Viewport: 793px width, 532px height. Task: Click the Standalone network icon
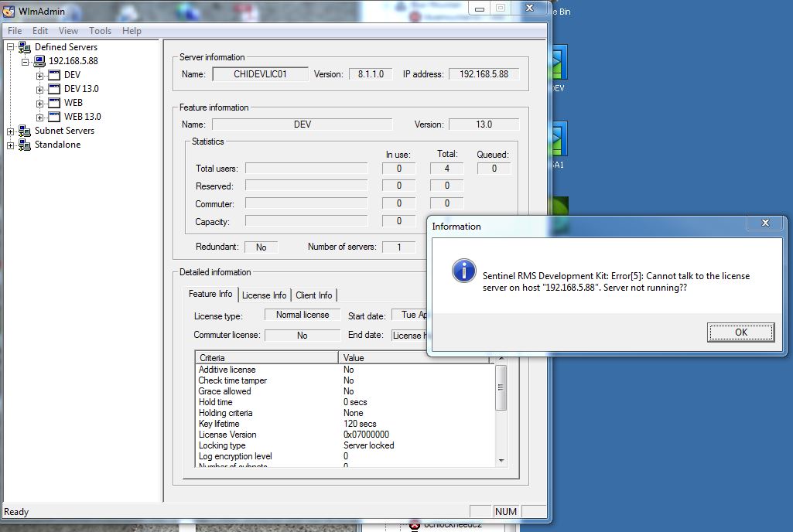(24, 145)
